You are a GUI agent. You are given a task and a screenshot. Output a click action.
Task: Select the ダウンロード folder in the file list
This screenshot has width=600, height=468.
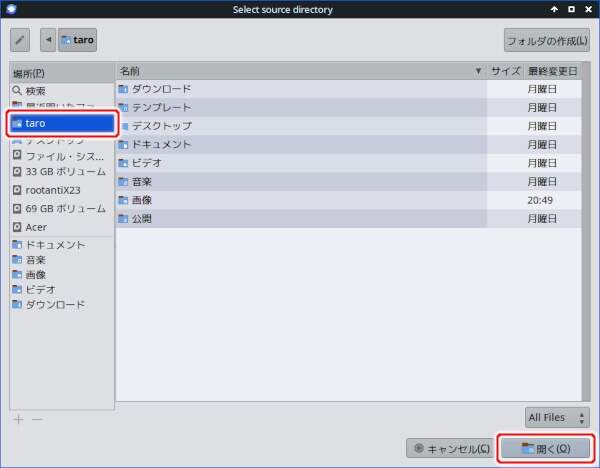[348, 89]
